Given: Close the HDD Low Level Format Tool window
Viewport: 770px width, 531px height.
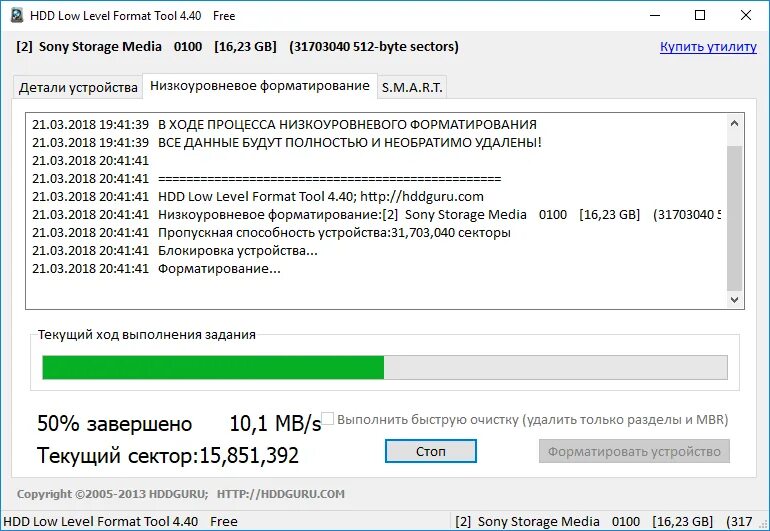Looking at the screenshot, I should pos(745,15).
